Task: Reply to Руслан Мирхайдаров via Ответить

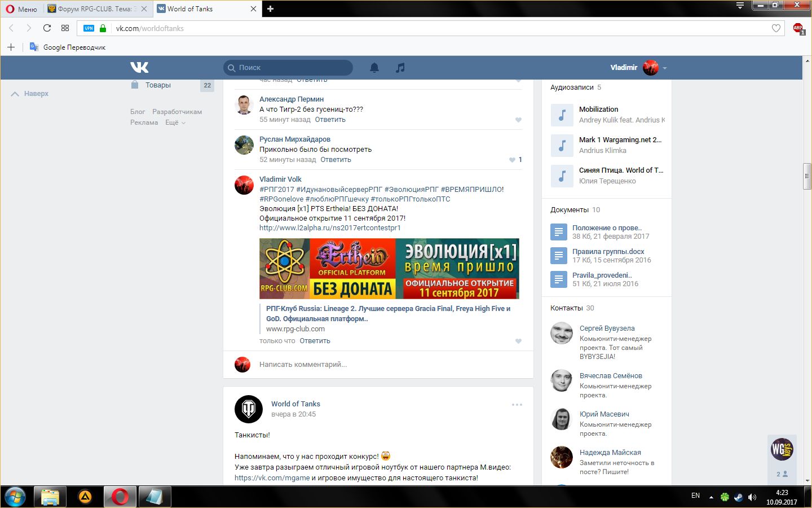Action: pos(336,160)
